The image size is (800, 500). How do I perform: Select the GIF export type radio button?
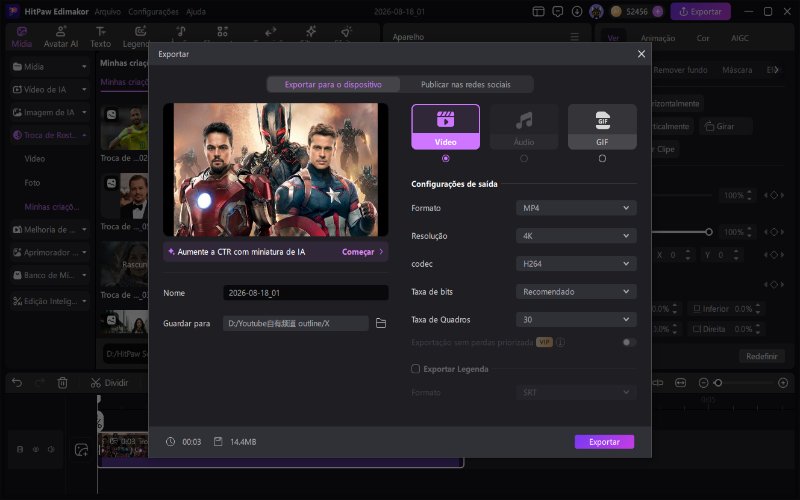coord(602,158)
